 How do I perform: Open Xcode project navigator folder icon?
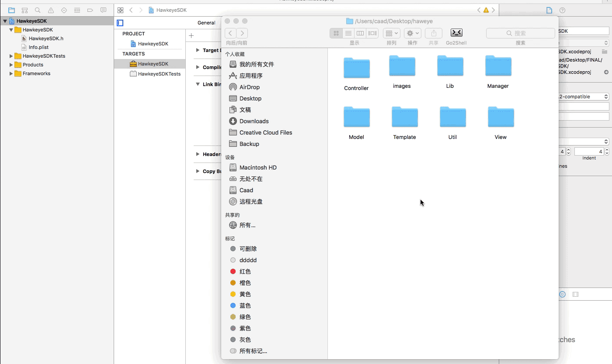pyautogui.click(x=11, y=10)
